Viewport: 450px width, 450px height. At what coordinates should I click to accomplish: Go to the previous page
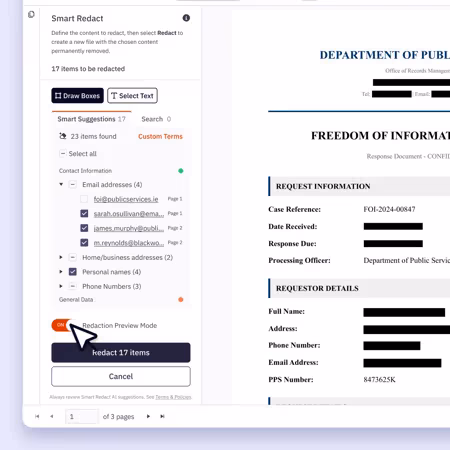coord(52,416)
